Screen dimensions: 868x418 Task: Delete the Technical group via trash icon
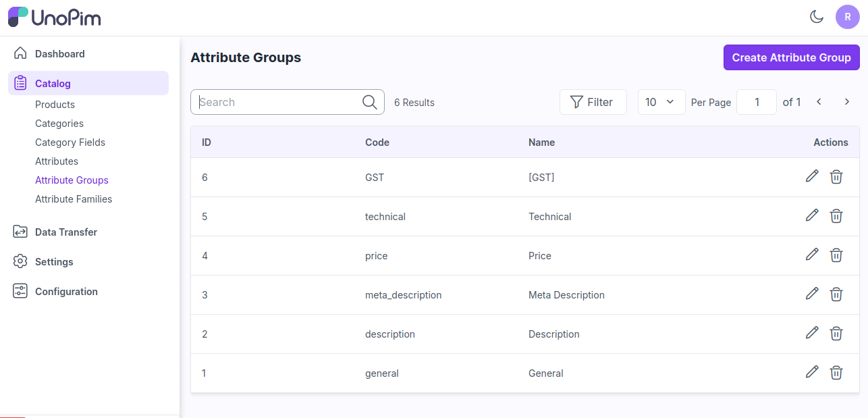[x=836, y=215]
